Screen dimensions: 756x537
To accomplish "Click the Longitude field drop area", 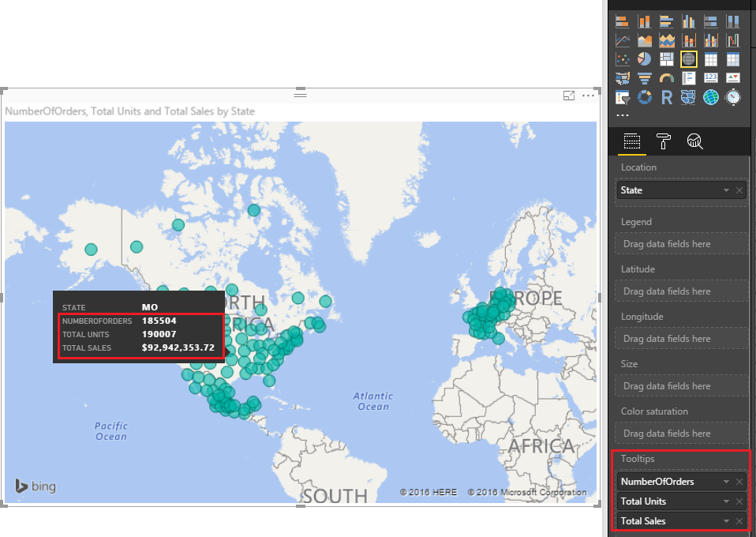I will click(681, 339).
